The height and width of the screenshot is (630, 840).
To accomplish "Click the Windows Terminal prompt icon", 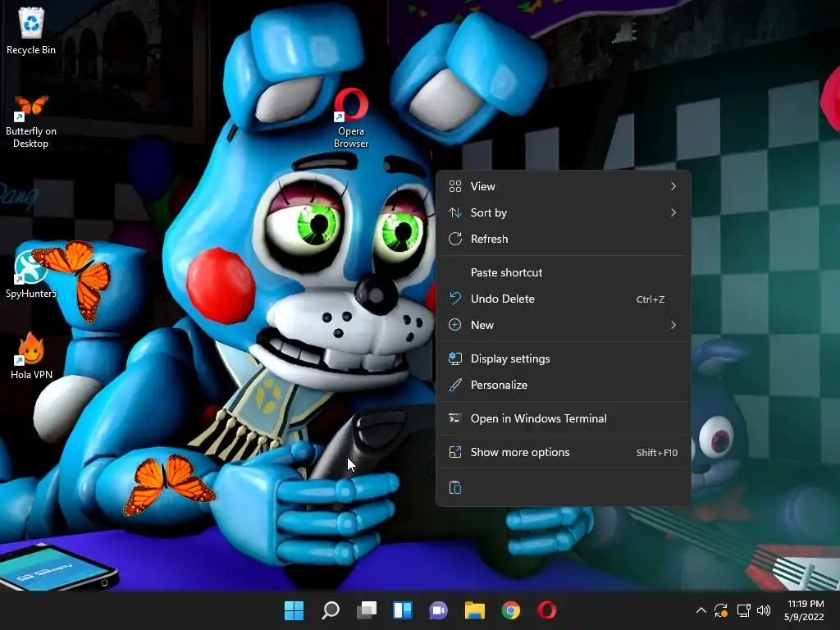I will 454,418.
